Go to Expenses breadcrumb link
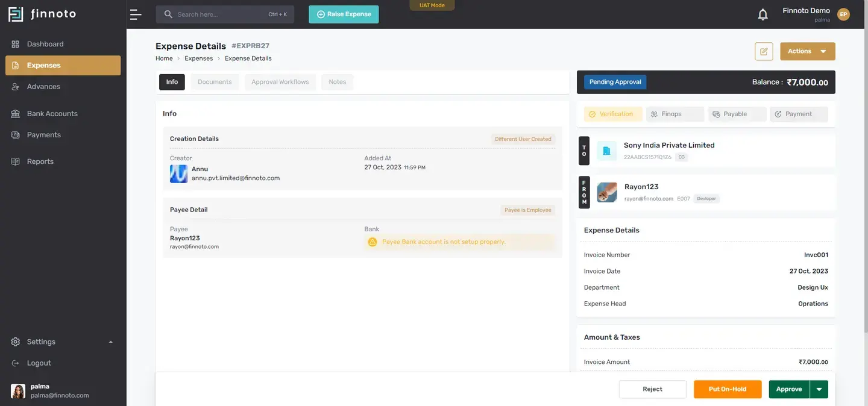868x406 pixels. (x=199, y=58)
